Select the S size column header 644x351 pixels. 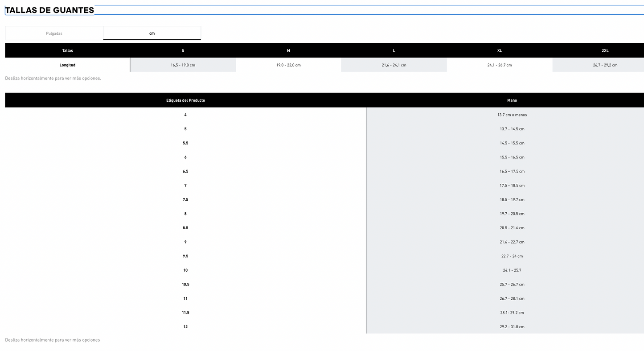coord(183,51)
